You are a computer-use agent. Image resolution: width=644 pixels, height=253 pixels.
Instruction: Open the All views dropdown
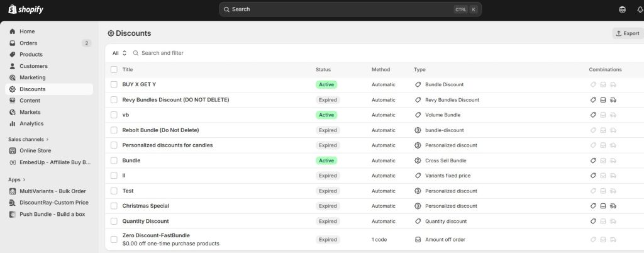click(119, 53)
